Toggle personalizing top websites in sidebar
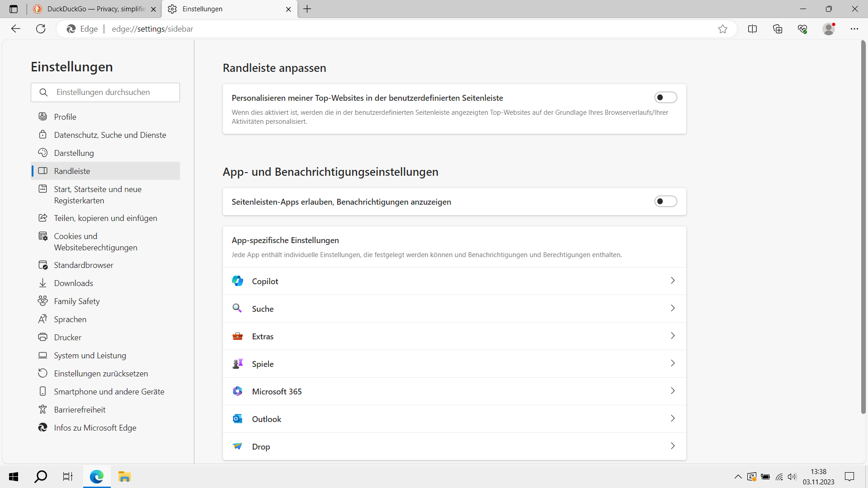 click(665, 98)
